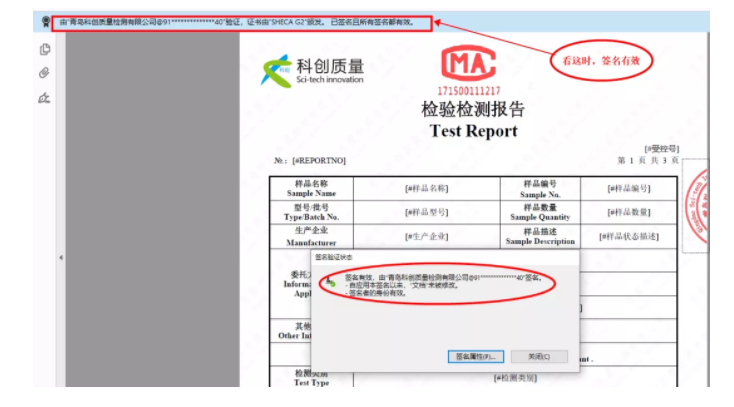Viewport: 734px width, 407px height.
Task: Click the 科创质量 company logo
Action: point(312,71)
